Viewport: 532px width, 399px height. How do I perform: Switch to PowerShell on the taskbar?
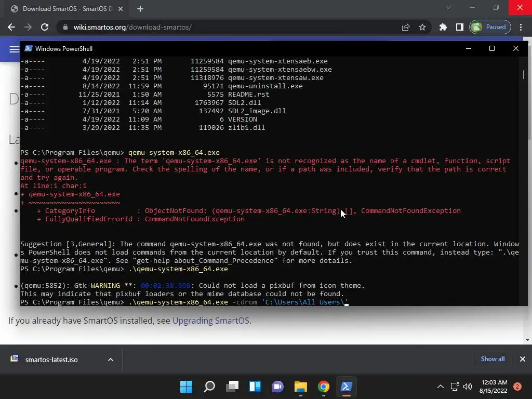346,387
